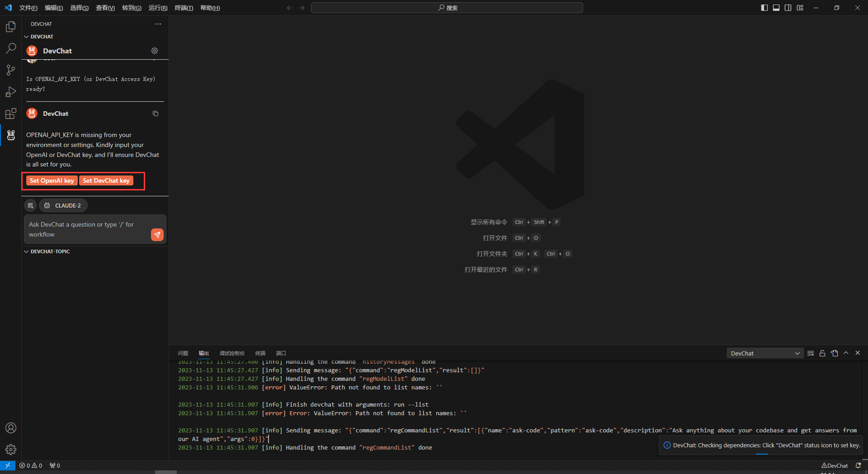Click the horizontal scrollbar at window bottom
This screenshot has height=474, width=868.
click(x=166, y=472)
